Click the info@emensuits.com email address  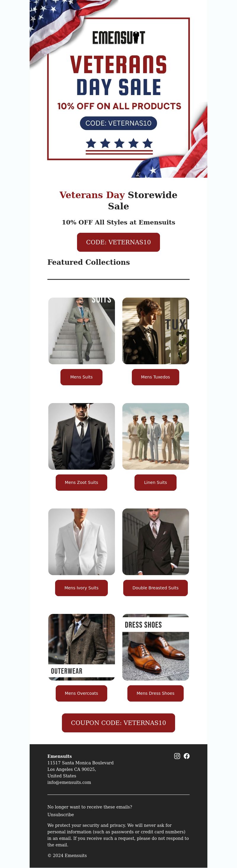coord(69,782)
